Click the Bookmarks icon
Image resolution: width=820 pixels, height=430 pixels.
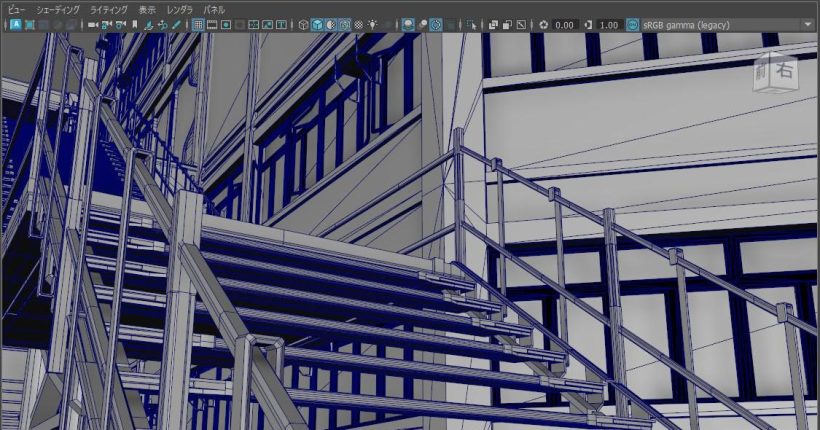coord(134,25)
